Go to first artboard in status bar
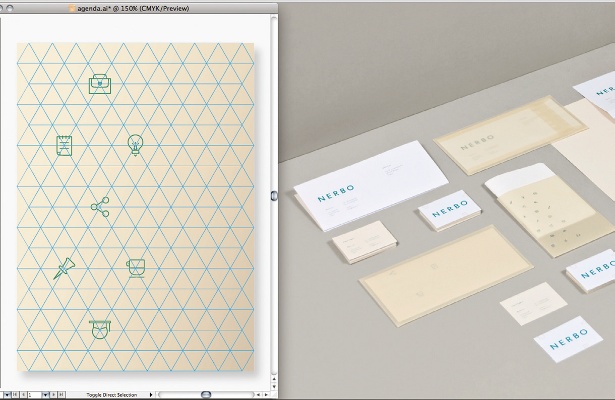This screenshot has height=400, width=615. point(15,395)
